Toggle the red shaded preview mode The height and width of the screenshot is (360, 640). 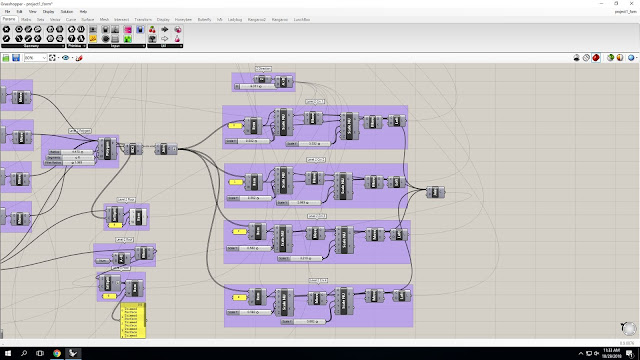(x=596, y=58)
